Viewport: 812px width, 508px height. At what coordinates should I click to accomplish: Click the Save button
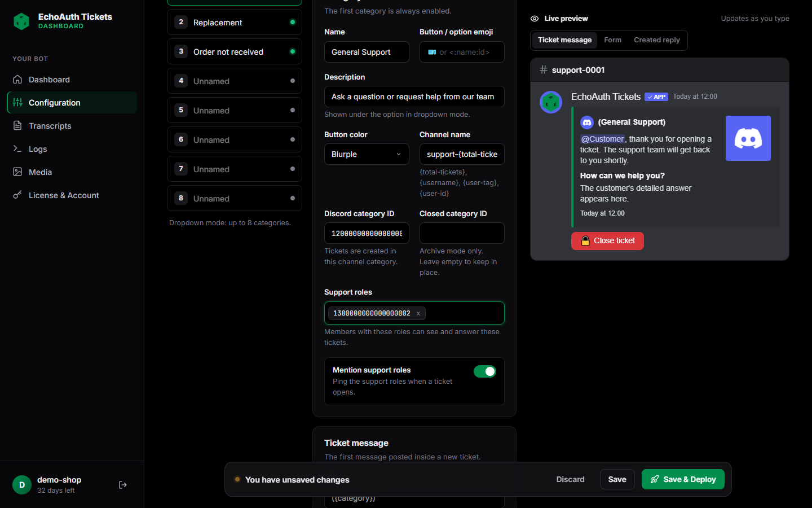pos(617,479)
